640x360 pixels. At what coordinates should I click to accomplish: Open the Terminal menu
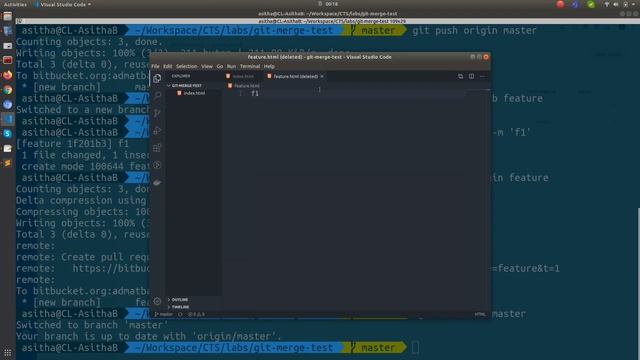[x=250, y=66]
